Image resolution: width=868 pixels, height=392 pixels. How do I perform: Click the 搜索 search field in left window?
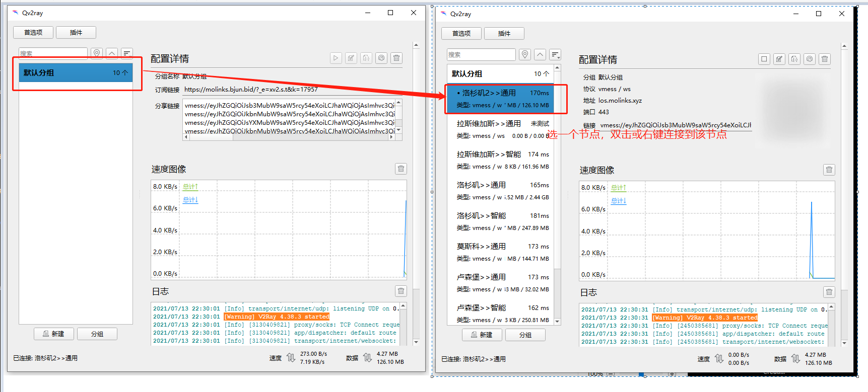coord(53,53)
